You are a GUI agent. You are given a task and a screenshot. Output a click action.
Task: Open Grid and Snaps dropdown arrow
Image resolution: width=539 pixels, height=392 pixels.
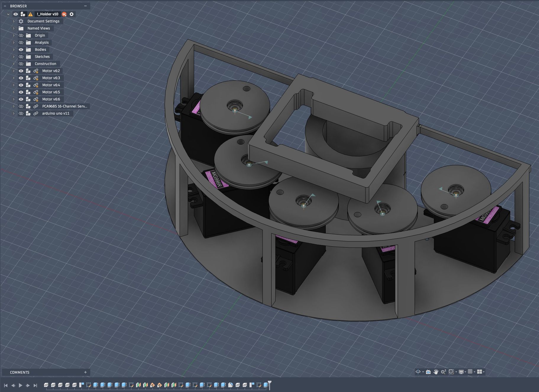[475, 372]
